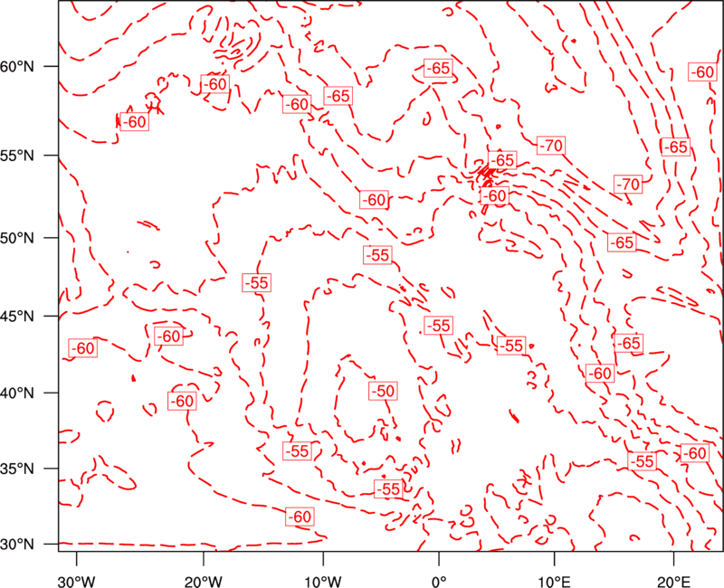The height and width of the screenshot is (588, 724).
Task: Select the 10°E longitude axis label
Action: (x=554, y=581)
